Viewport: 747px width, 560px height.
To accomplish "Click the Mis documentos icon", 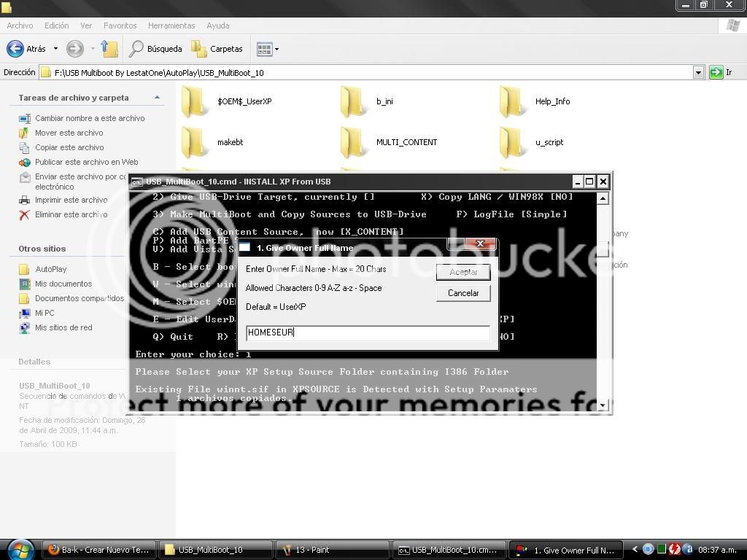I will (24, 284).
